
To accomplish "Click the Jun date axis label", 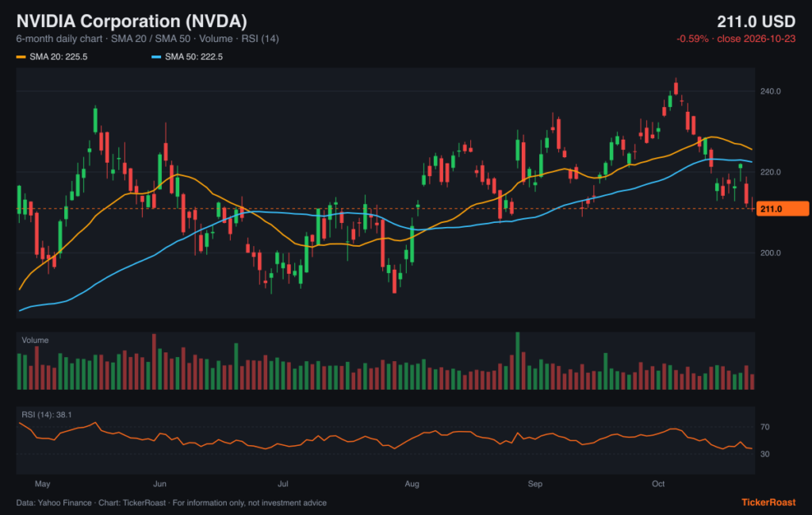I will pyautogui.click(x=159, y=484).
